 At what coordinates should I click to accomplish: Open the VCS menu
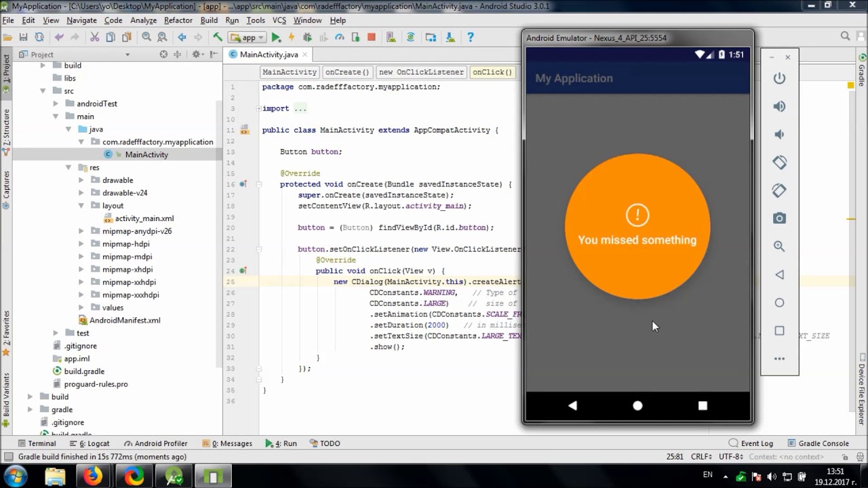[279, 20]
